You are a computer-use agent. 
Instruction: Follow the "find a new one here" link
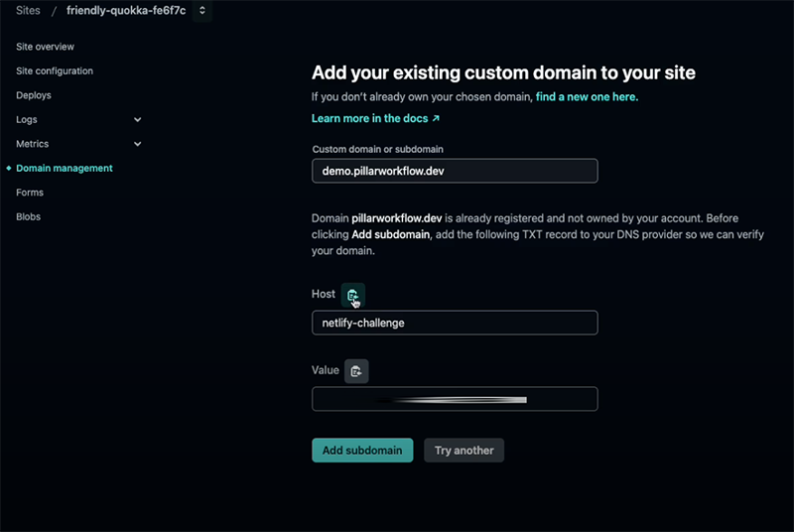click(587, 96)
